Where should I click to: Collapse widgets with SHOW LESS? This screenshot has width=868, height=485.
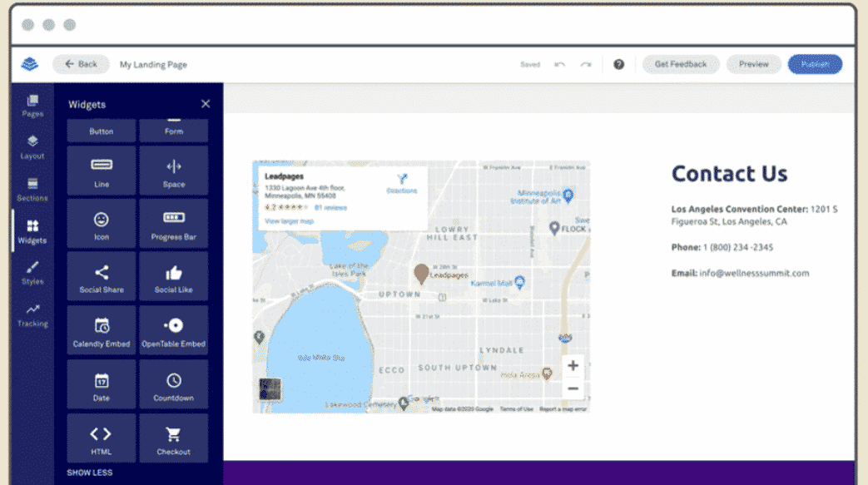[90, 473]
